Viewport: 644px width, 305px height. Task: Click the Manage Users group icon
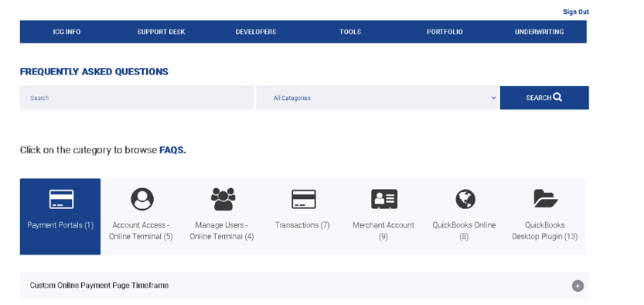223,199
